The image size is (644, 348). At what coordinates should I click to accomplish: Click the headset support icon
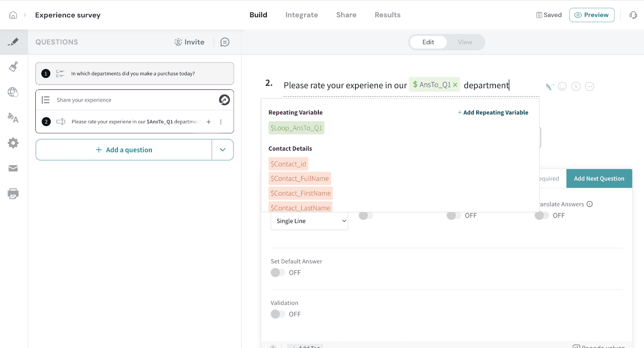coord(633,15)
